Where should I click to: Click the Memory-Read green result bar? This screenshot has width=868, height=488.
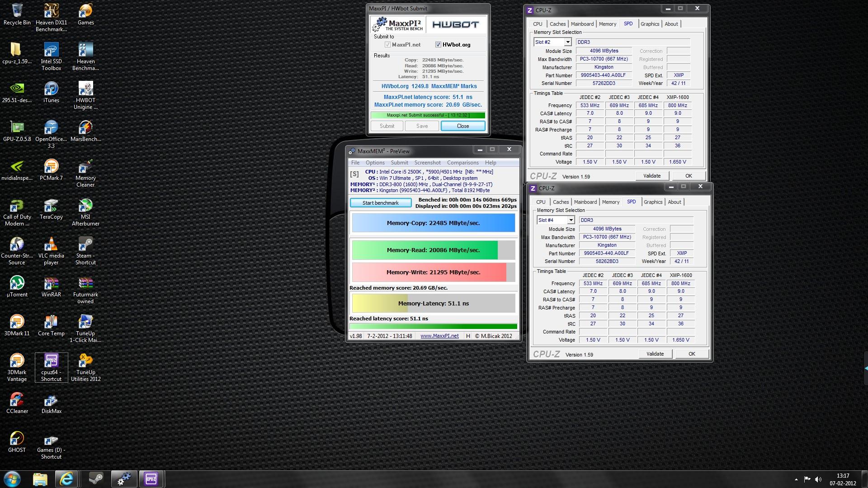pos(434,250)
